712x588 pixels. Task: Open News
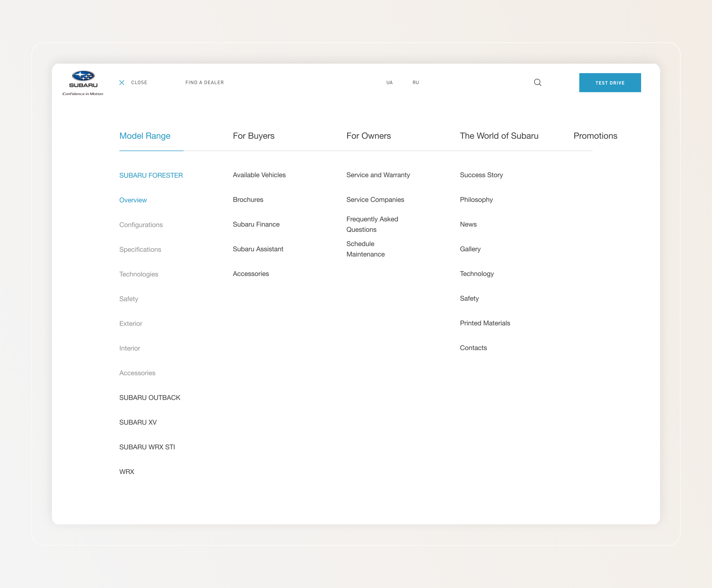click(468, 224)
